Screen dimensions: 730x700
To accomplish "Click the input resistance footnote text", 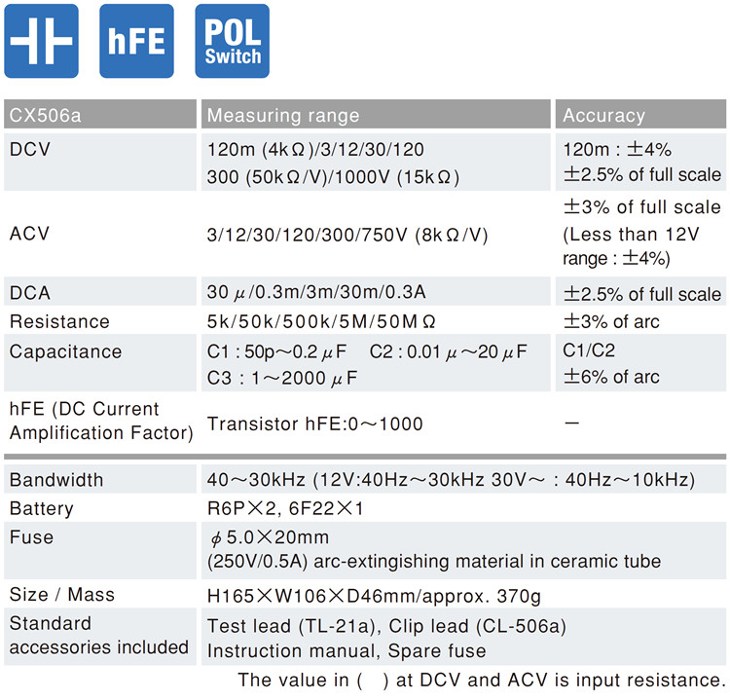I will coord(482,680).
